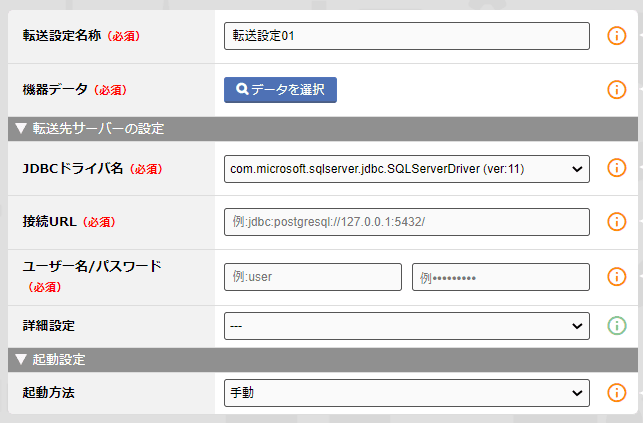Screen dimensions: 643x423
Task: Click the 詳細設定 label
Action: point(48,326)
